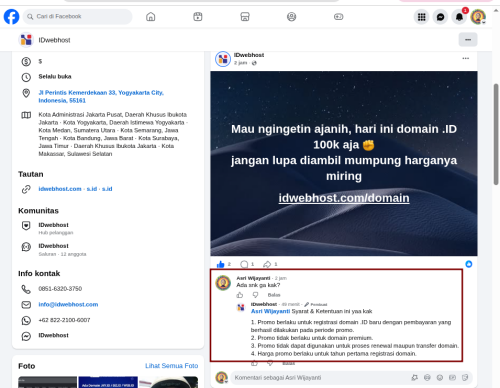Click the Selalu buka hours text
500x388 pixels.
click(x=55, y=77)
